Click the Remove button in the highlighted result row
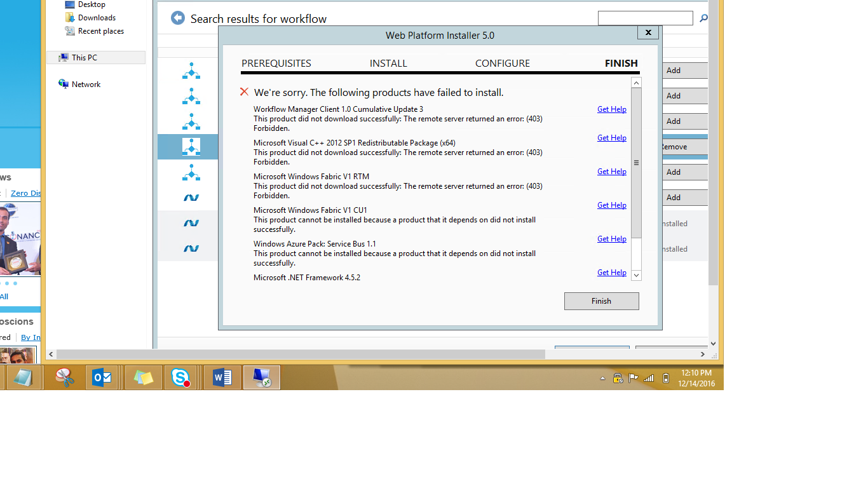The width and height of the screenshot is (868, 488). click(x=684, y=147)
